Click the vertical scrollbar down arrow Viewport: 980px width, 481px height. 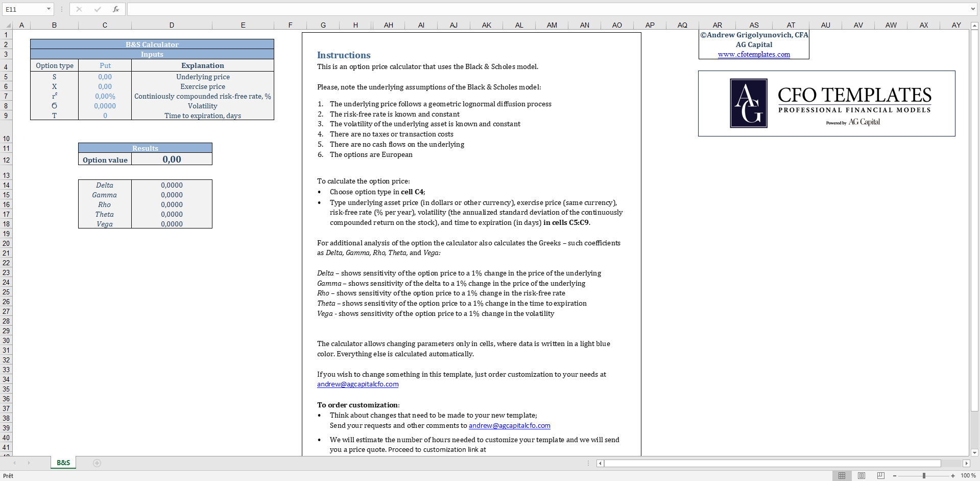pyautogui.click(x=975, y=452)
